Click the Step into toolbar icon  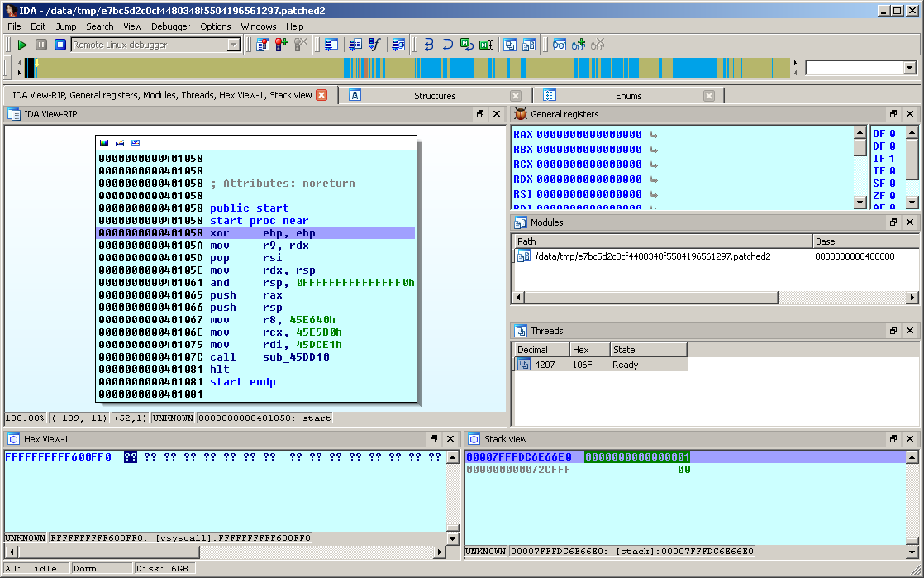[x=429, y=45]
